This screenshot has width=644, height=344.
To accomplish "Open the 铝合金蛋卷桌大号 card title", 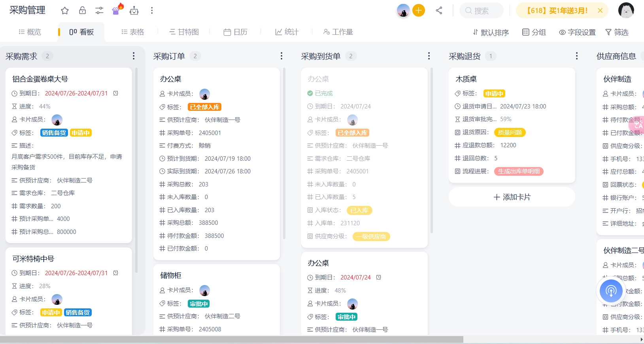I will point(40,79).
